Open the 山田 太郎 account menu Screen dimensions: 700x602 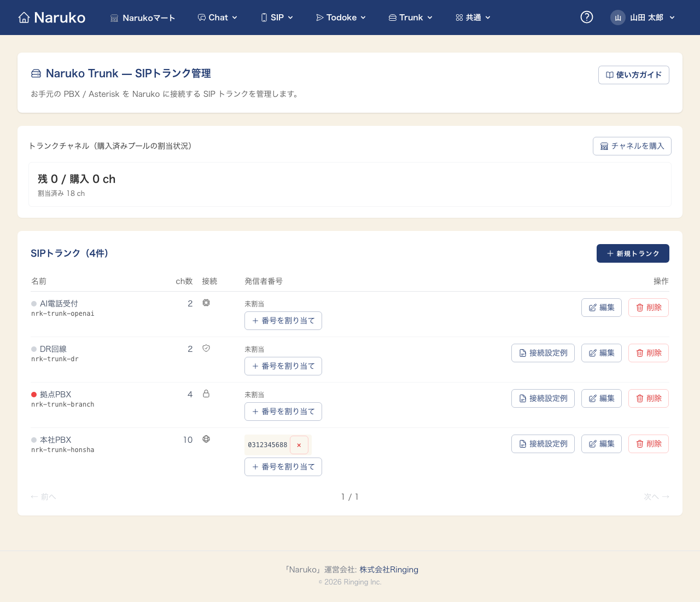pyautogui.click(x=643, y=18)
